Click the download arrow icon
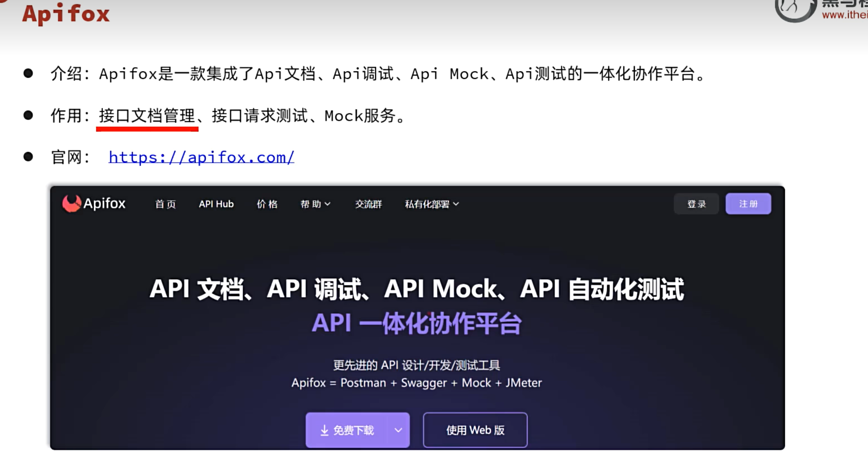The height and width of the screenshot is (463, 868). pyautogui.click(x=324, y=430)
